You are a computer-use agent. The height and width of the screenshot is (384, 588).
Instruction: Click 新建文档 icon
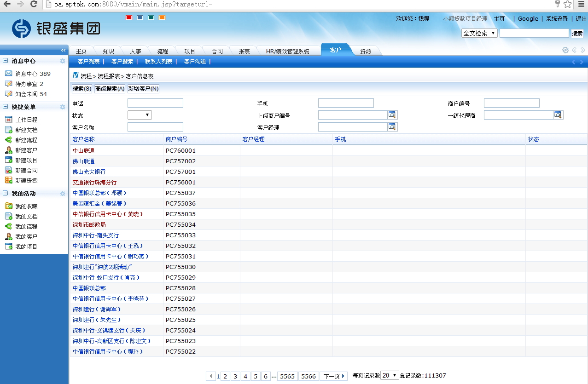tap(8, 130)
